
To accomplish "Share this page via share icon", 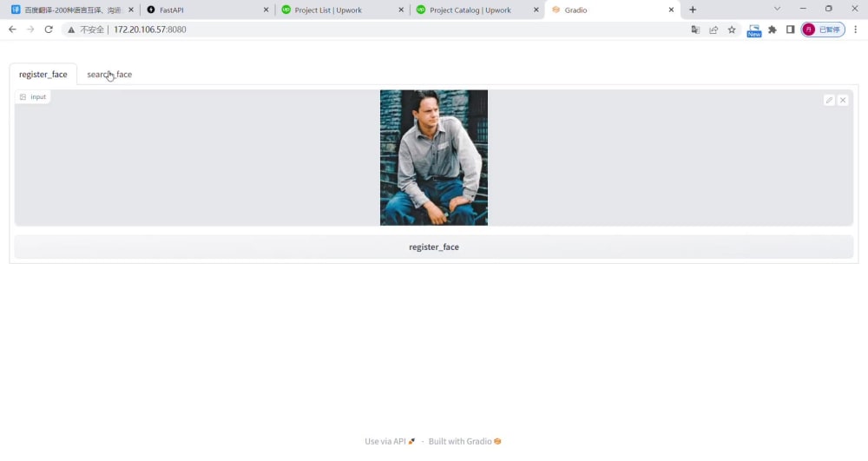I will click(x=713, y=30).
